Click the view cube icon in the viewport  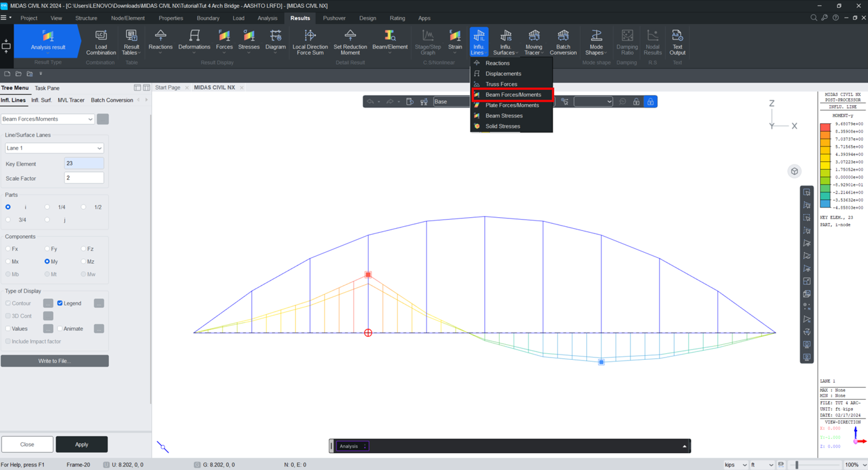click(794, 171)
